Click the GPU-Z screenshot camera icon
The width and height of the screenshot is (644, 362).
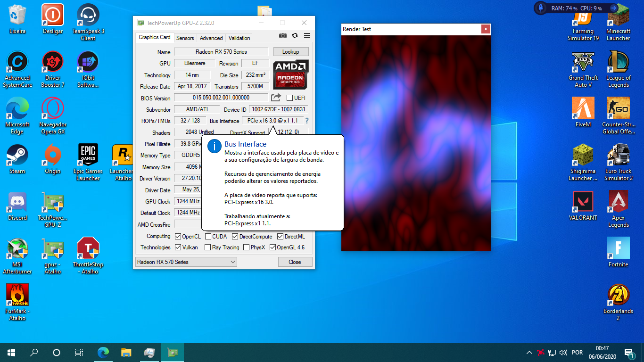282,35
